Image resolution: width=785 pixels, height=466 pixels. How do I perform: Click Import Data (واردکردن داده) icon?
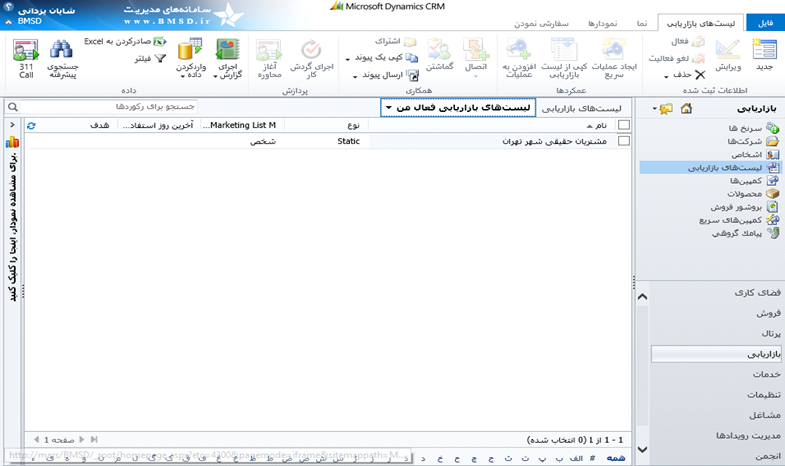[190, 50]
